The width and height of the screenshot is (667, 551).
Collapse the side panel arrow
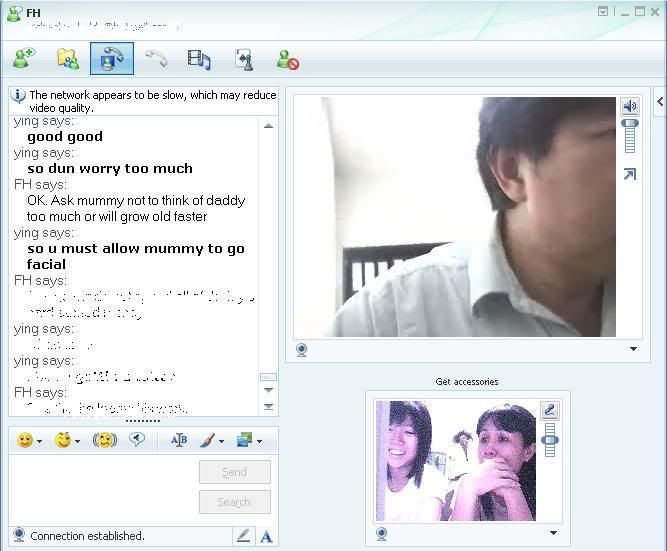[x=660, y=101]
